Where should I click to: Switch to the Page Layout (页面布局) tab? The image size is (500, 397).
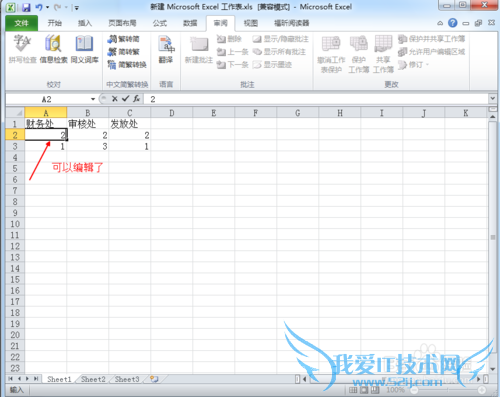pos(122,23)
